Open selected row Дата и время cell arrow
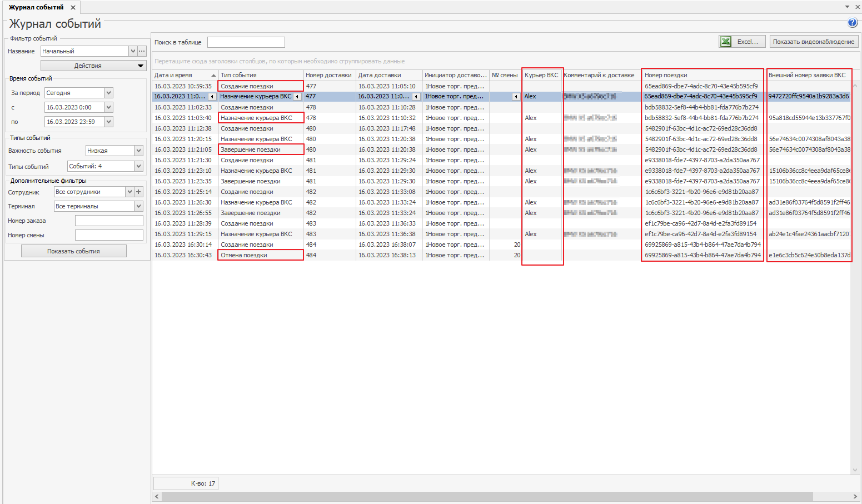Viewport: 862px width, 504px height. pyautogui.click(x=212, y=97)
